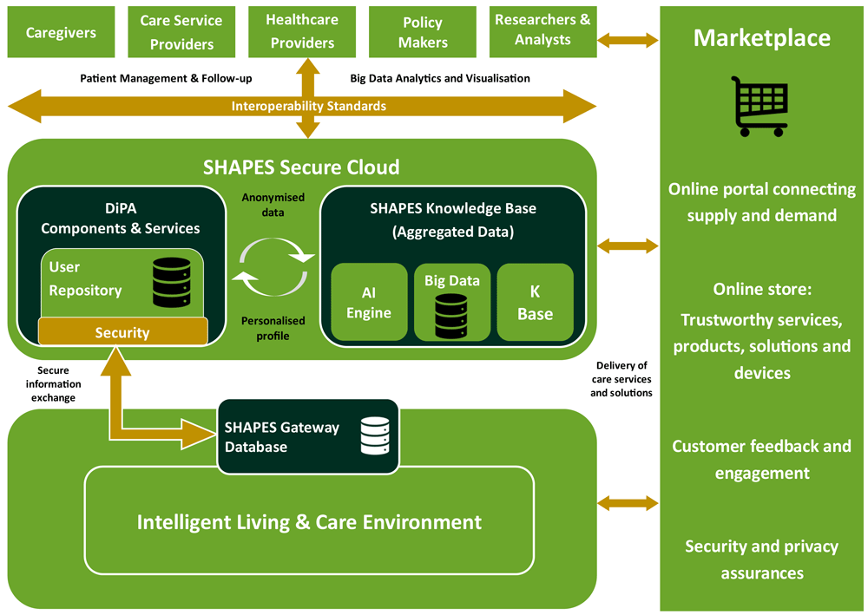The image size is (868, 615).
Task: Click the Marketplace shopping cart icon
Action: (x=759, y=106)
